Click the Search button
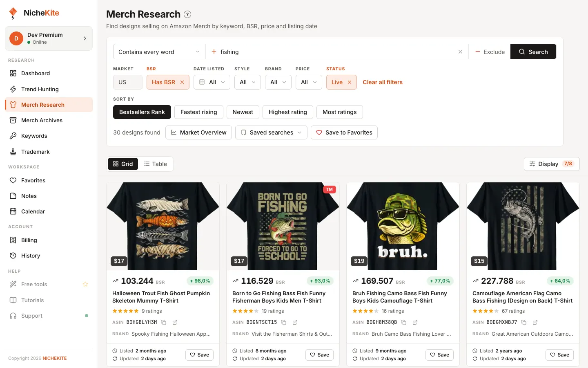Image resolution: width=588 pixels, height=368 pixels. (x=533, y=52)
